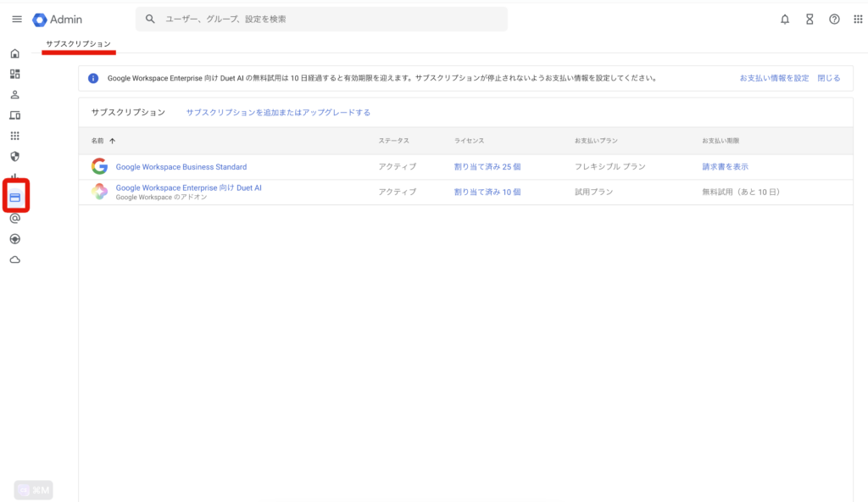Go to Home in the sidebar
The image size is (868, 502).
[15, 53]
